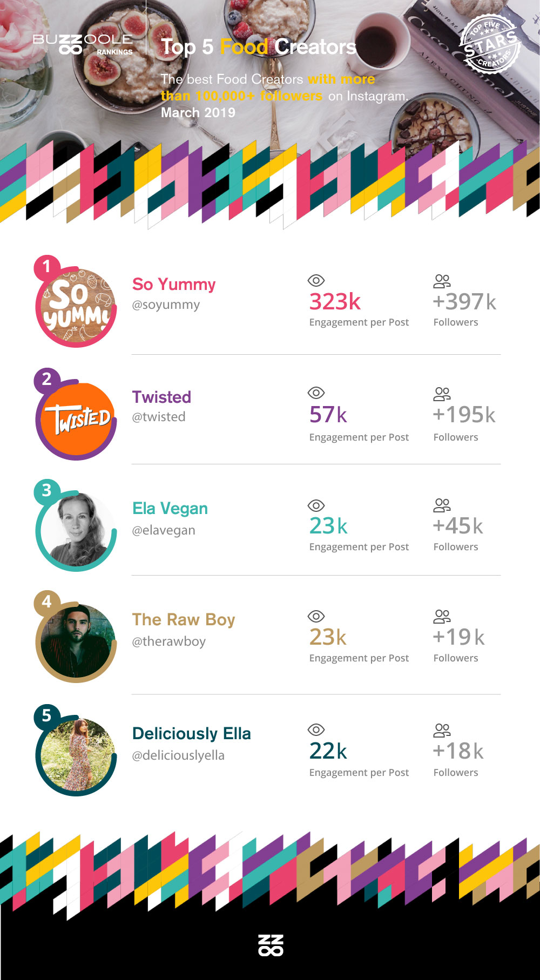Image resolution: width=540 pixels, height=980 pixels.
Task: Click the eye icon for Ela Vegan
Action: point(316,505)
